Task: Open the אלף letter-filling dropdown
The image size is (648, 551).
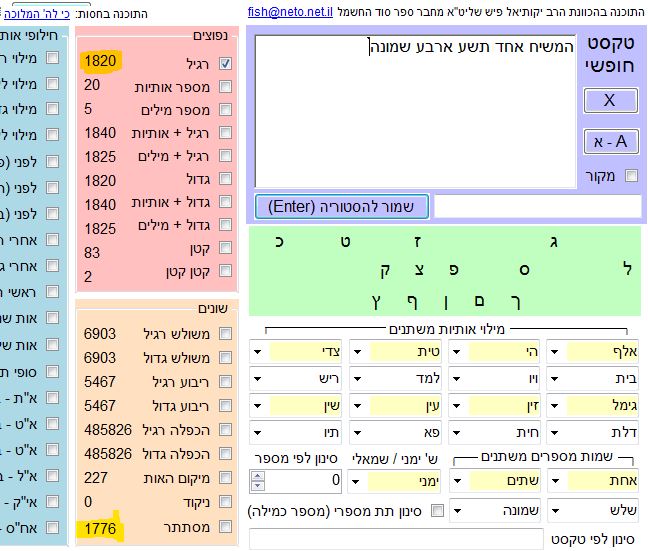Action: 557,352
